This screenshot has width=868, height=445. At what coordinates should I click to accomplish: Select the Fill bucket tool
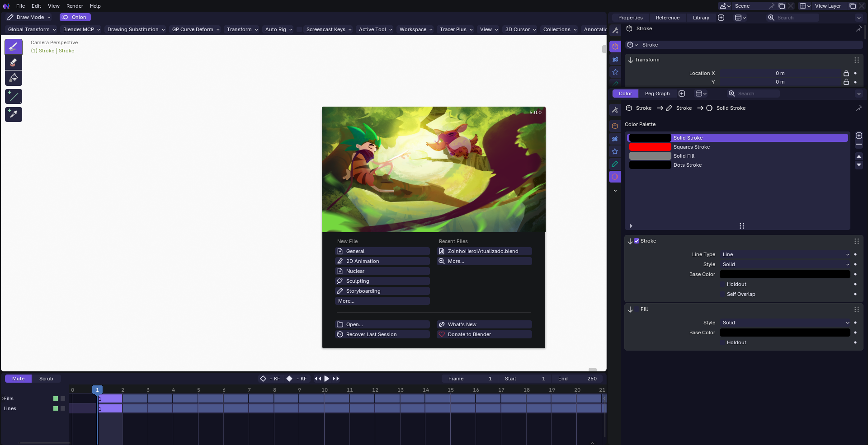point(14,78)
